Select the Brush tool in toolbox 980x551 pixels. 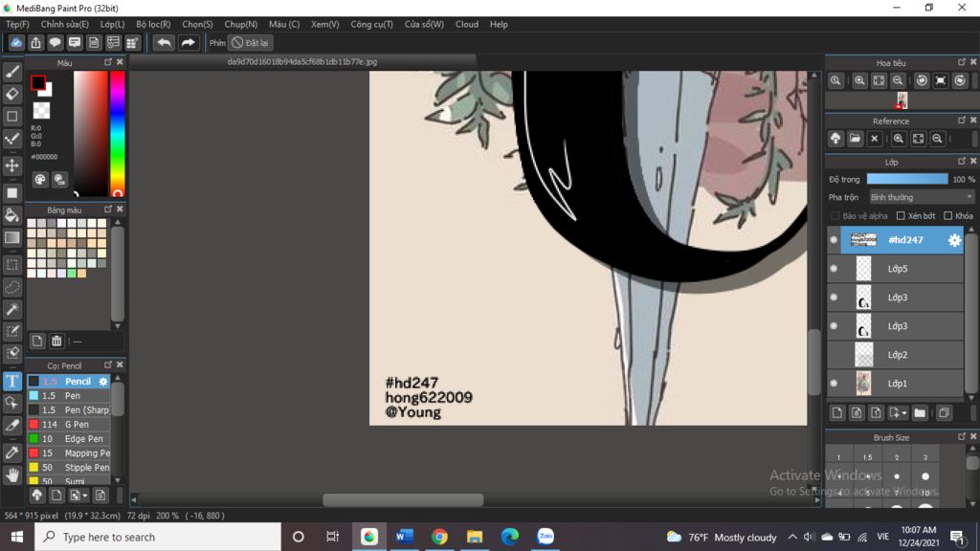point(11,72)
